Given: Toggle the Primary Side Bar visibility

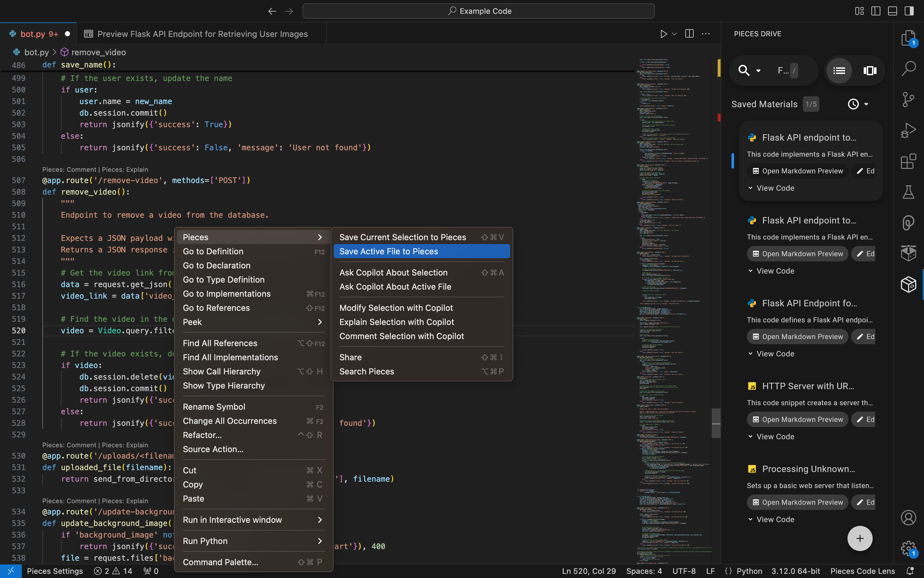Looking at the screenshot, I should pos(876,11).
